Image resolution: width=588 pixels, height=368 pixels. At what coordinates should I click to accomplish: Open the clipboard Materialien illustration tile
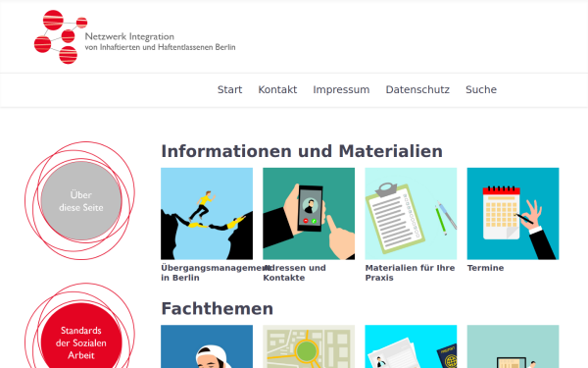click(411, 214)
